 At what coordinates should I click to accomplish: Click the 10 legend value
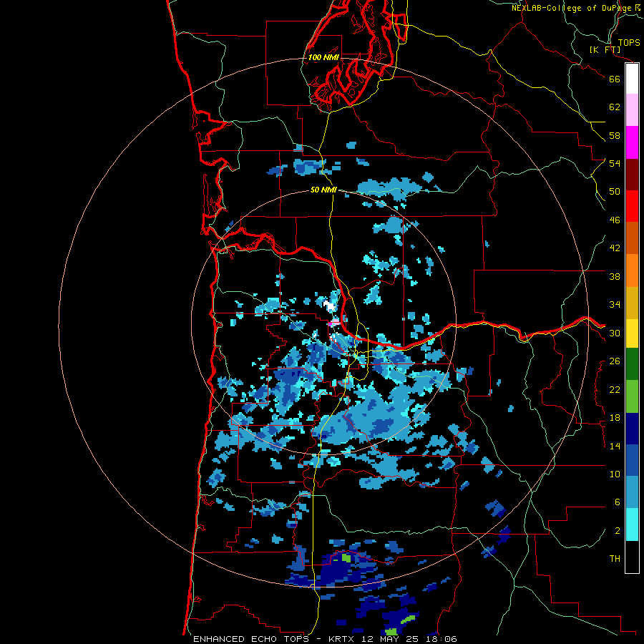click(615, 474)
